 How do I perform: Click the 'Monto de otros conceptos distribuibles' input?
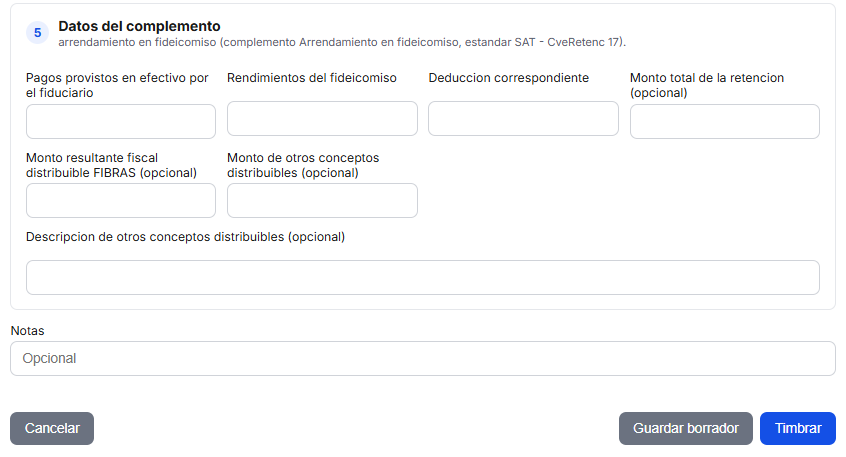coord(322,201)
